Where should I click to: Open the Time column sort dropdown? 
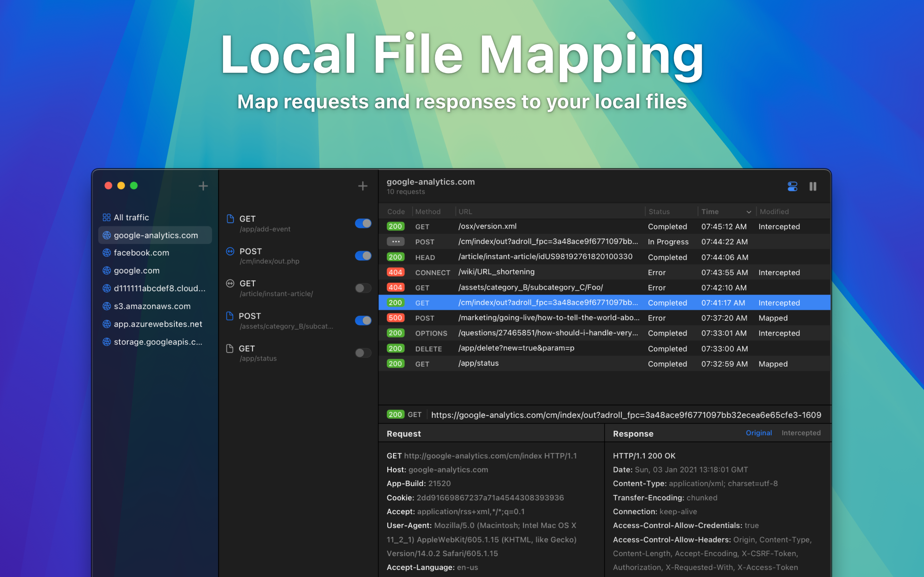[749, 212]
